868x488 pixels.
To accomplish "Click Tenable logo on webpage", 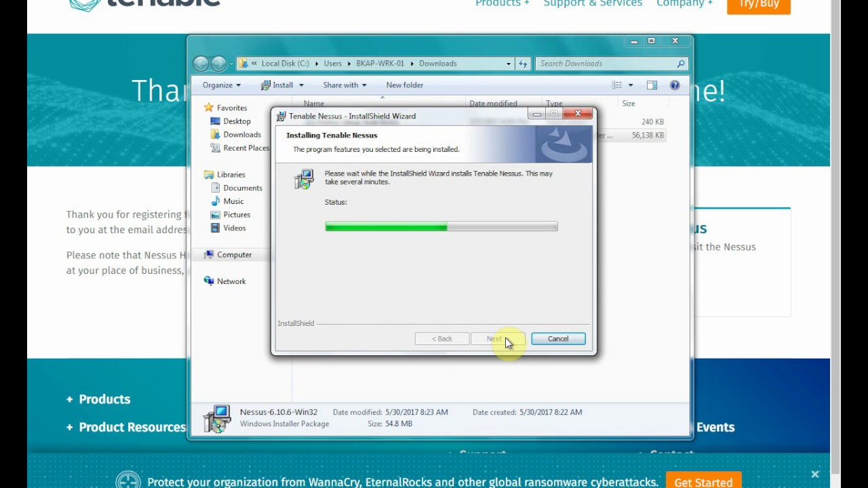I will pyautogui.click(x=144, y=4).
